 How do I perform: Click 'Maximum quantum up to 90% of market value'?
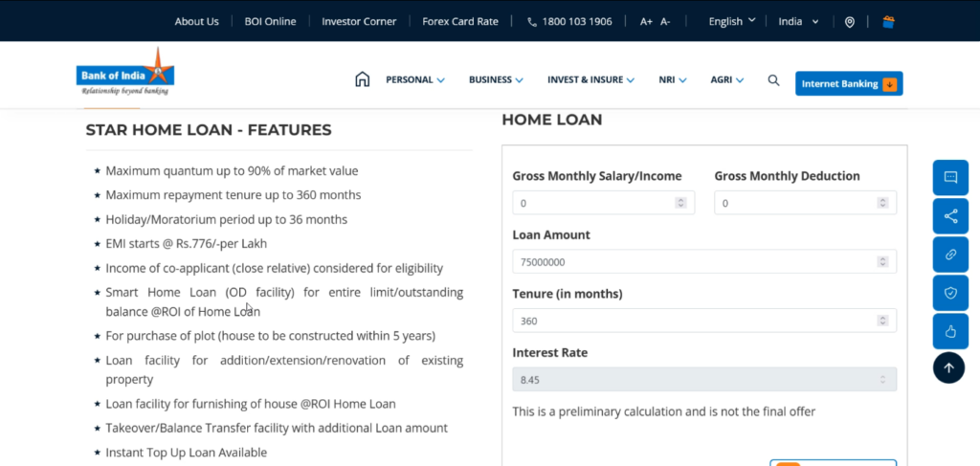pos(232,170)
